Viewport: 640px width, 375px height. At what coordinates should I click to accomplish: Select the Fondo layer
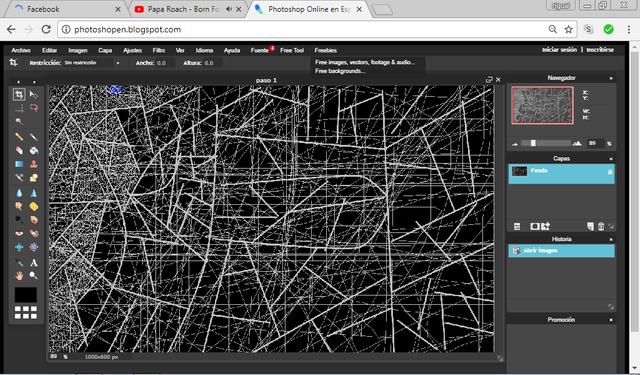click(x=561, y=173)
